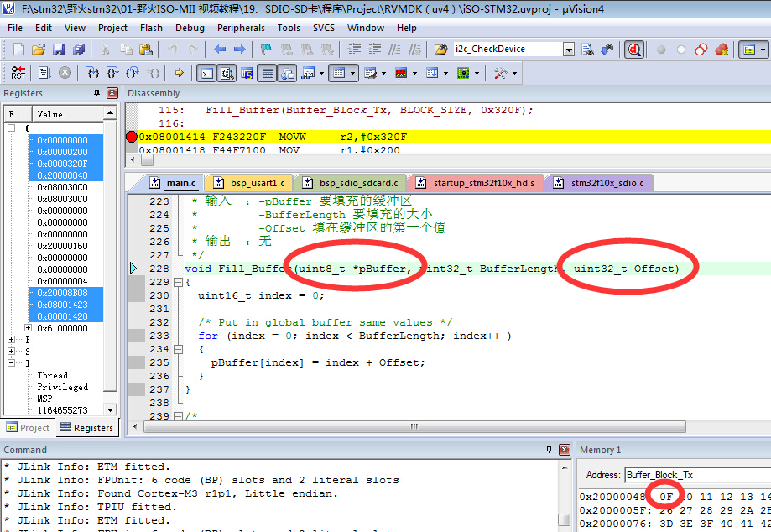Select the stm32f10x_sdio.c editor tab

[599, 183]
